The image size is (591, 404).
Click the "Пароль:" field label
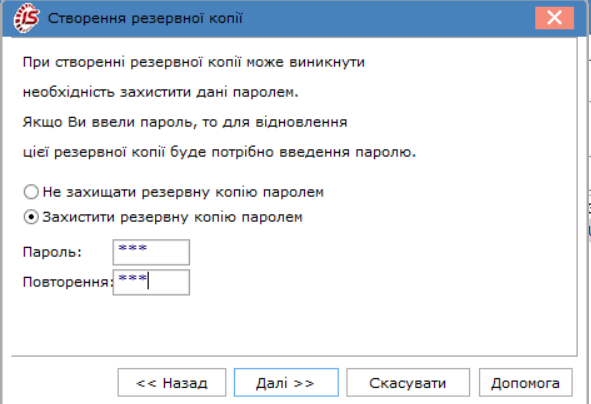pos(52,252)
